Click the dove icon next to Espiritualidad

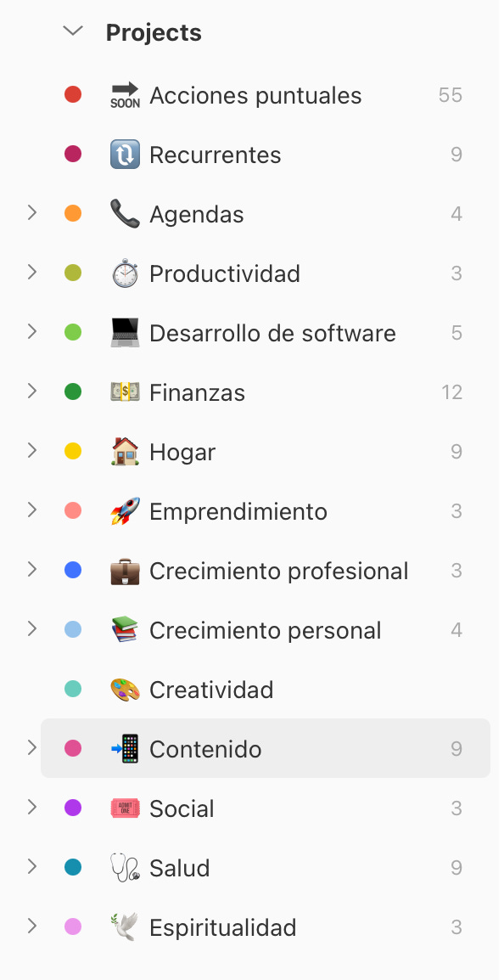point(126,927)
